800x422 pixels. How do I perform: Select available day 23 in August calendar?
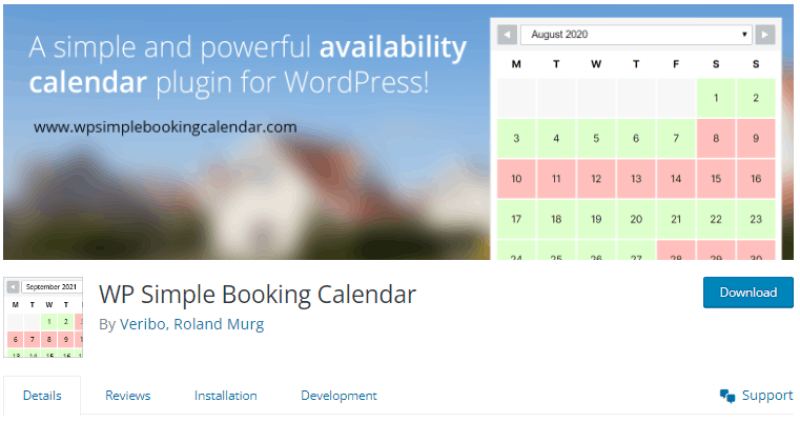pyautogui.click(x=756, y=219)
